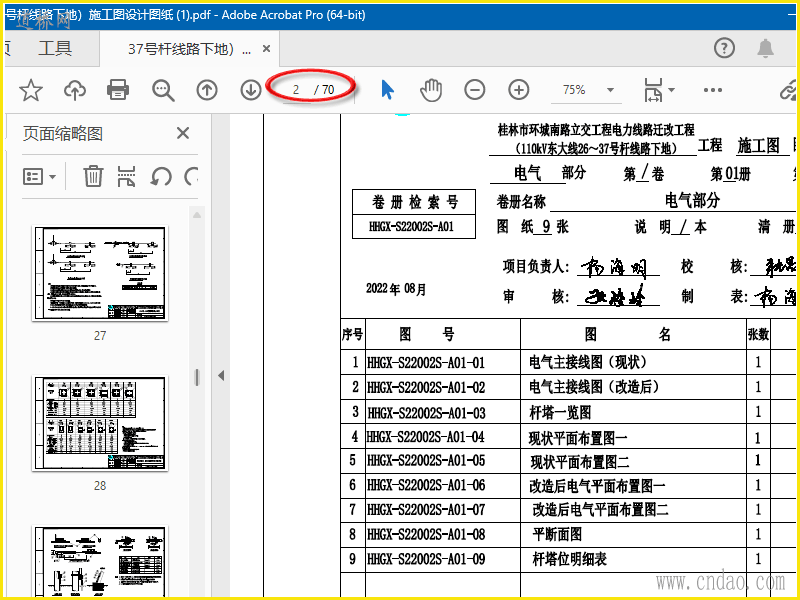Click the thumbnail panel page-break layout icon
Viewport: 800px width, 600px height.
126,177
